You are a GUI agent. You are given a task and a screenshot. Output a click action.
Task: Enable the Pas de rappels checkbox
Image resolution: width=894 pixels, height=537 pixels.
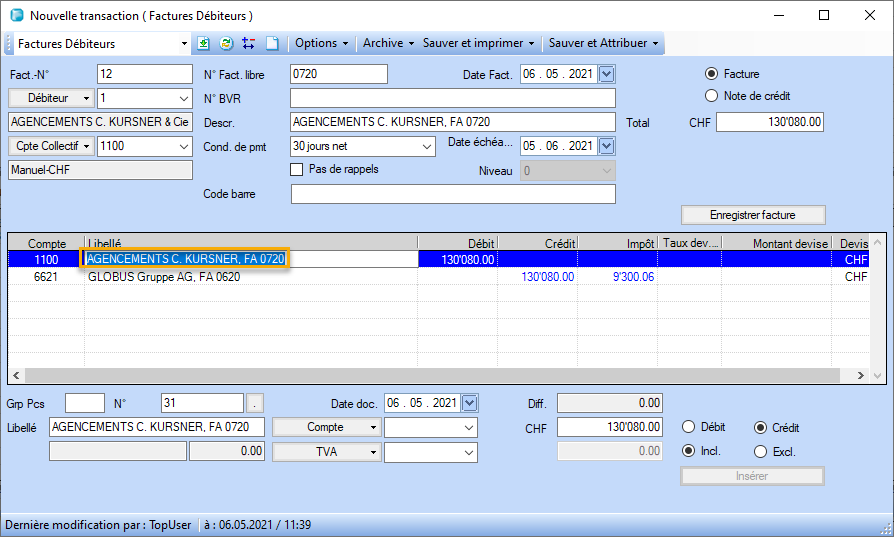point(297,170)
